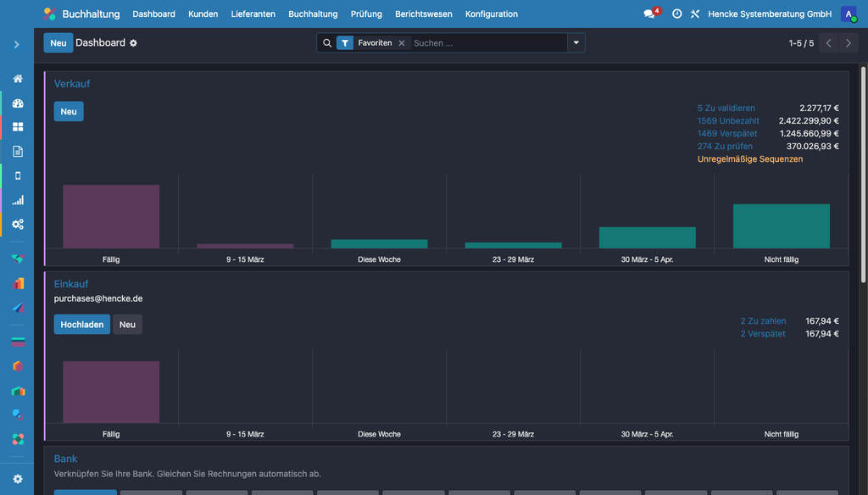Click the home icon in the sidebar

[18, 79]
